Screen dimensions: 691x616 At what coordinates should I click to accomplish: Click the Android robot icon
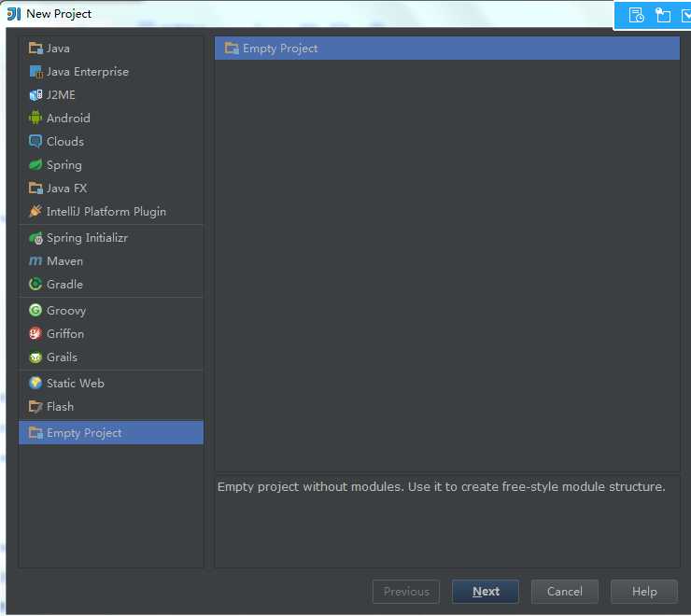click(35, 119)
